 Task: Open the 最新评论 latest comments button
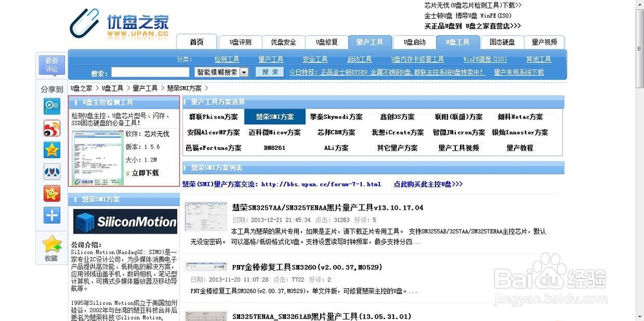click(x=52, y=65)
